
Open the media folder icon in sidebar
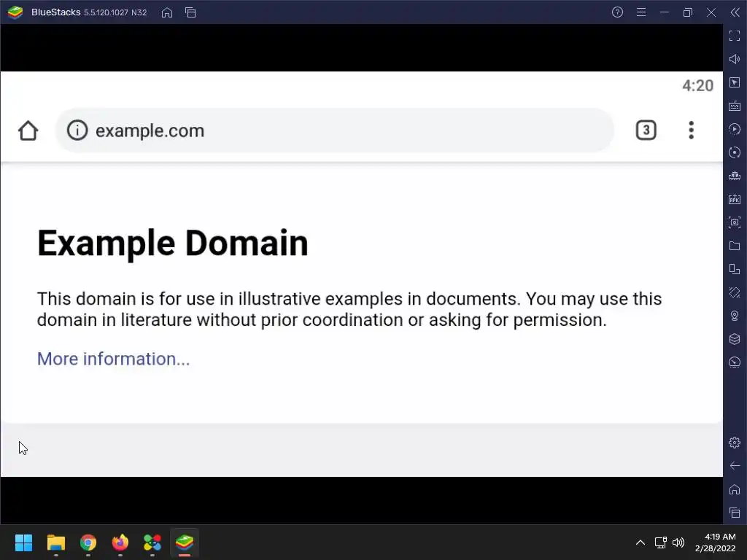coord(735,246)
